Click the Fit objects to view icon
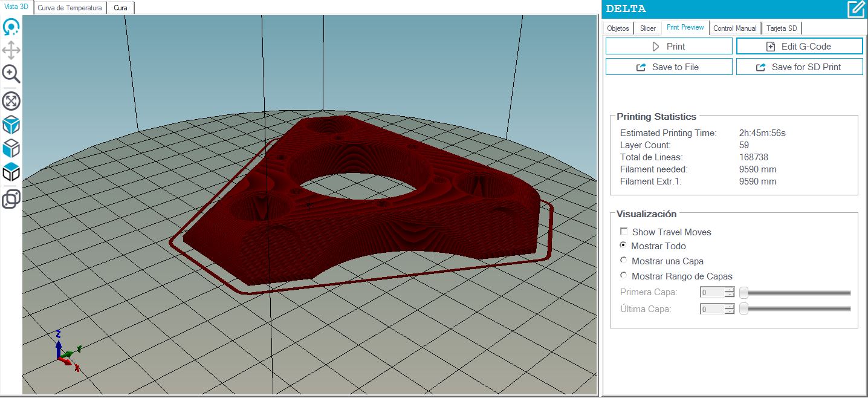The width and height of the screenshot is (868, 398). click(11, 100)
